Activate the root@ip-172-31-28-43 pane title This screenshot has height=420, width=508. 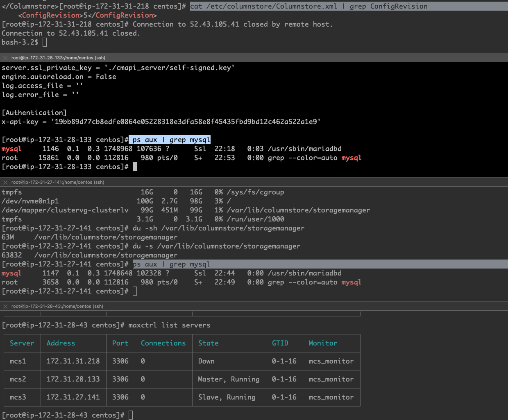tap(57, 306)
